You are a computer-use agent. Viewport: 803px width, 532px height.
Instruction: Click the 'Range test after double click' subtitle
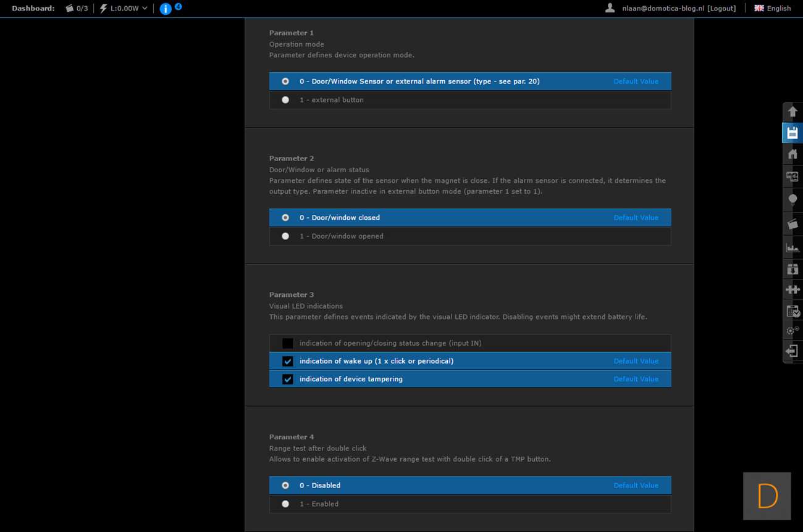(x=318, y=449)
